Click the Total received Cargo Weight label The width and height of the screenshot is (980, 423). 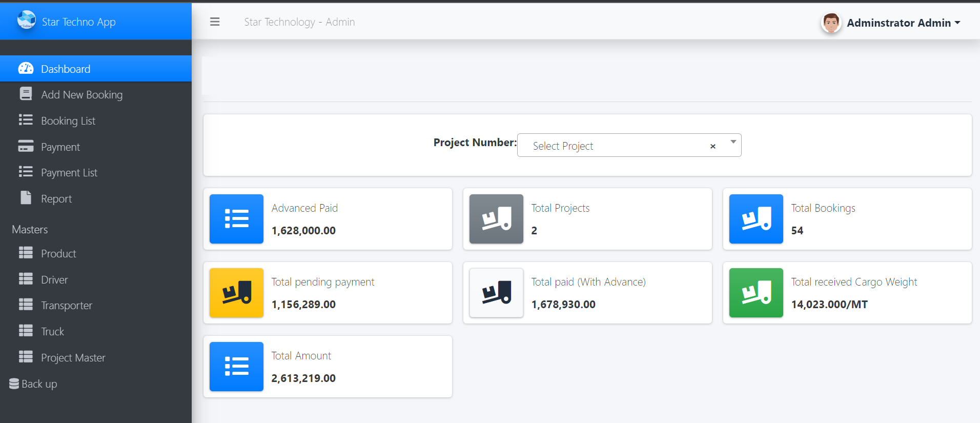click(854, 281)
